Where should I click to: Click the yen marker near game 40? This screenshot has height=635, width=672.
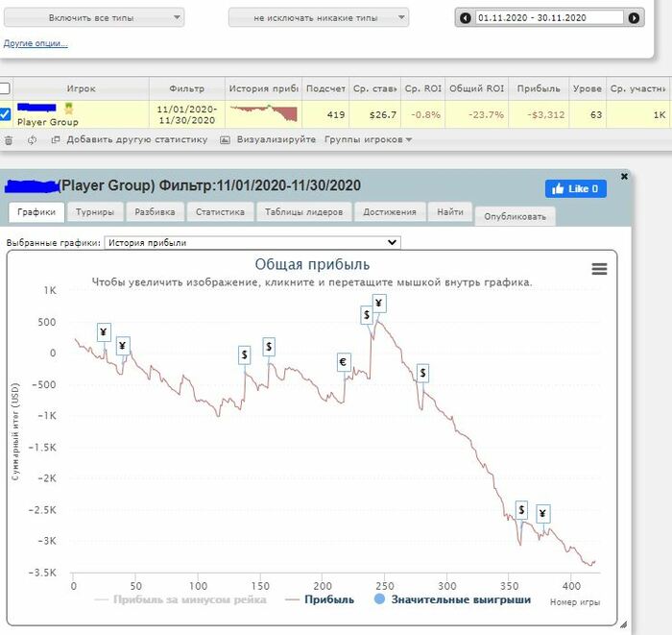[x=123, y=346]
